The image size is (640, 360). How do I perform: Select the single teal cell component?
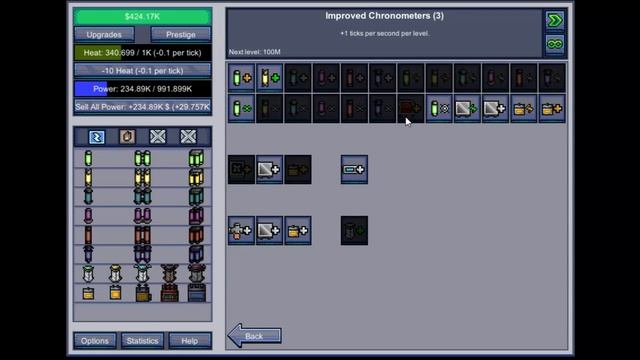[x=88, y=197]
